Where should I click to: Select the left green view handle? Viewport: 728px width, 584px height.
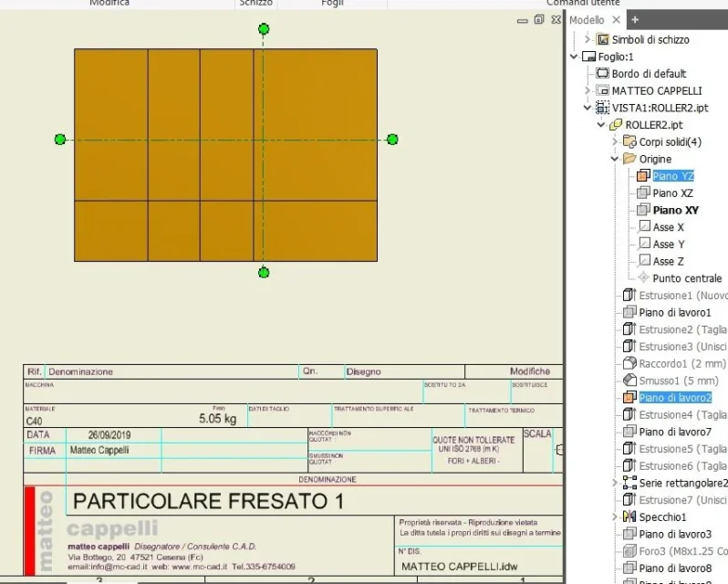pyautogui.click(x=60, y=140)
